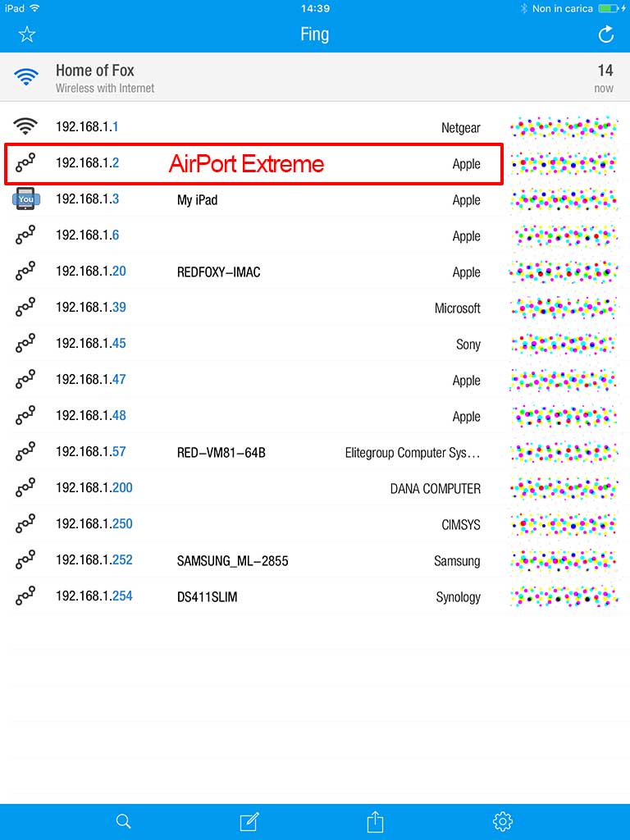This screenshot has width=630, height=840.
Task: Tap the router Wi-Fi icon for 192.168.1.1
Action: click(25, 126)
